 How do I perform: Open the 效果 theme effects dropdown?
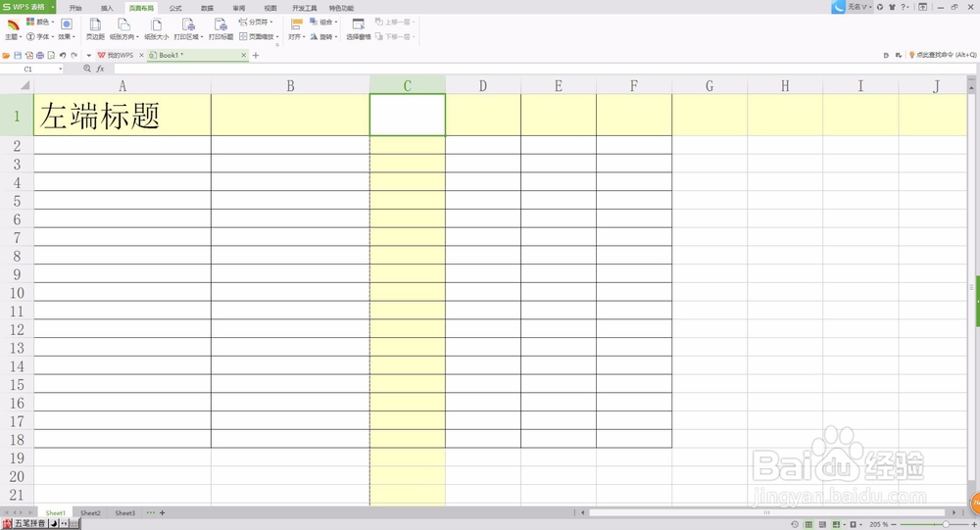67,29
